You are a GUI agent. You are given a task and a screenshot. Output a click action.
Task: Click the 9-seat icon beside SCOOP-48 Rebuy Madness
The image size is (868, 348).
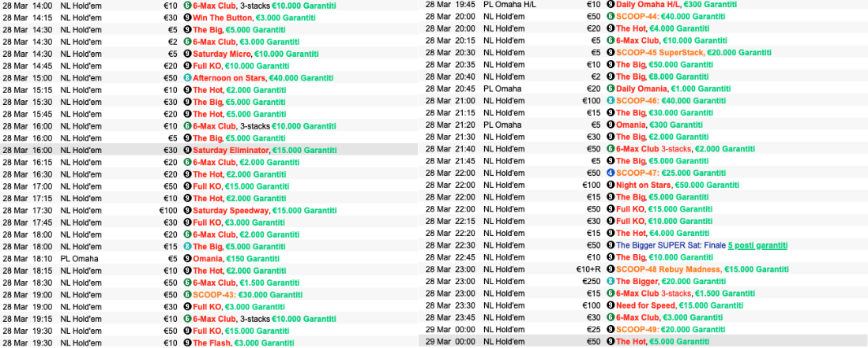[611, 269]
